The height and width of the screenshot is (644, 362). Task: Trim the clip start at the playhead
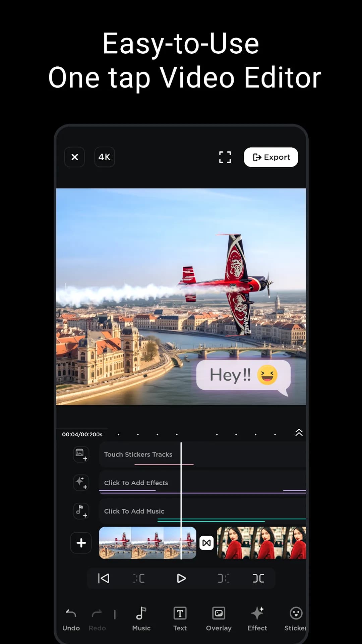click(x=139, y=578)
